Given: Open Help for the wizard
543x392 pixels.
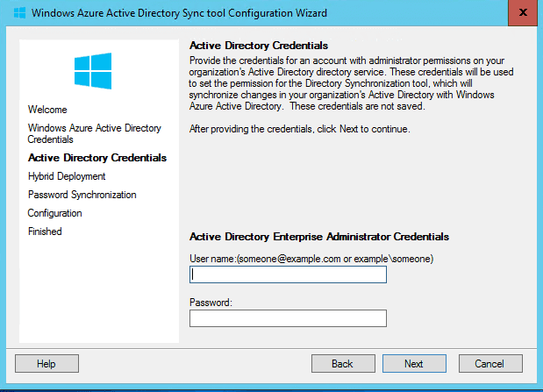Looking at the screenshot, I should pos(46,364).
